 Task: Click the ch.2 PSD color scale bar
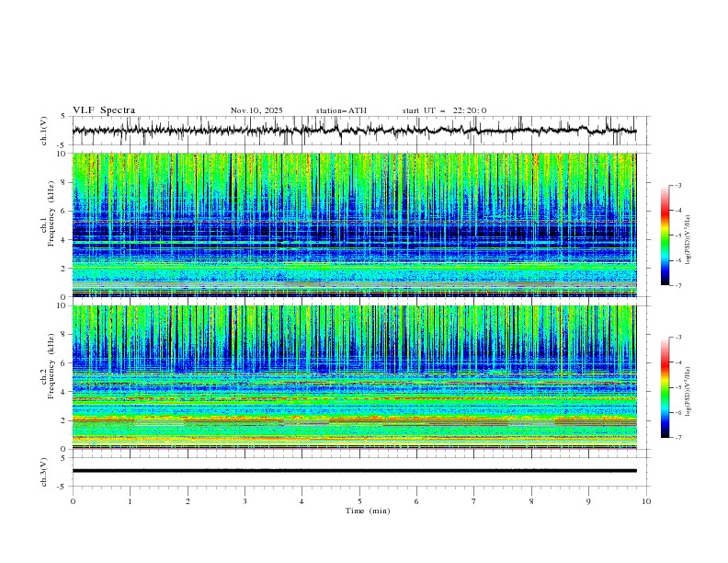tap(665, 387)
